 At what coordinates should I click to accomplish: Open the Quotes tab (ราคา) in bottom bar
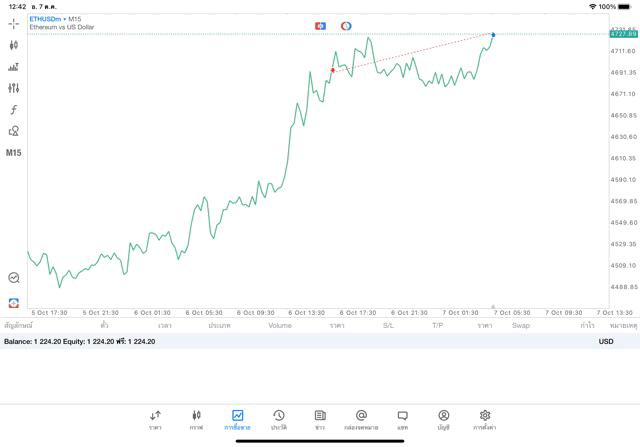[155, 419]
